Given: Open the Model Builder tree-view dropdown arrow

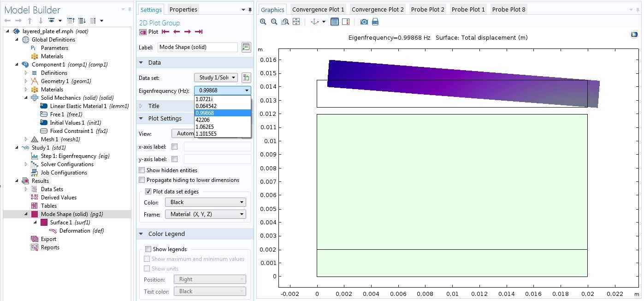Looking at the screenshot, I should point(101,21).
